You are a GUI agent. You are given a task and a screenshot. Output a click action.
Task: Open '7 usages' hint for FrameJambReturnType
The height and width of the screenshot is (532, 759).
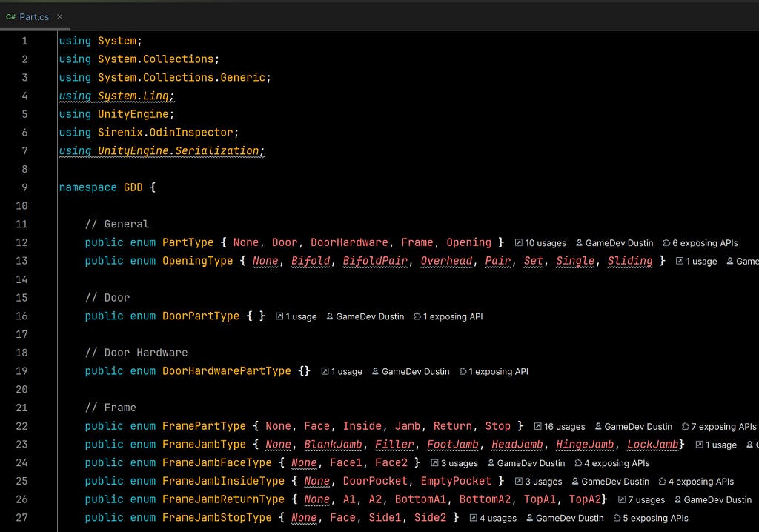tap(646, 500)
